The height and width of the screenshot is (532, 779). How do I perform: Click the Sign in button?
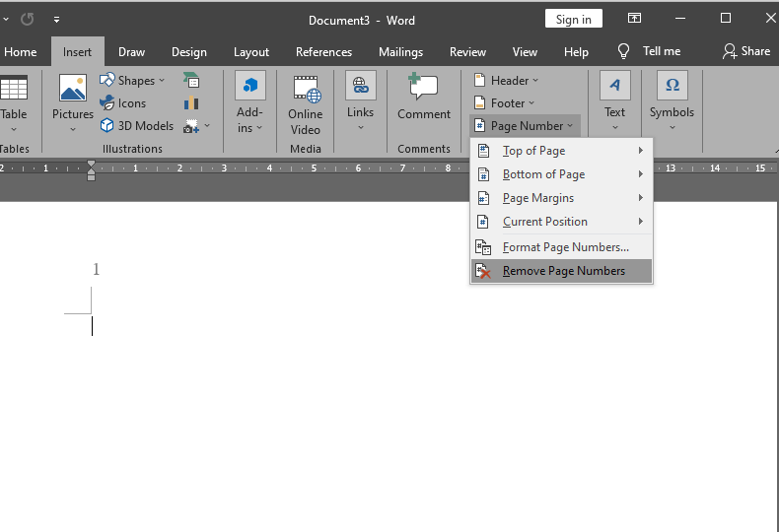tap(573, 20)
